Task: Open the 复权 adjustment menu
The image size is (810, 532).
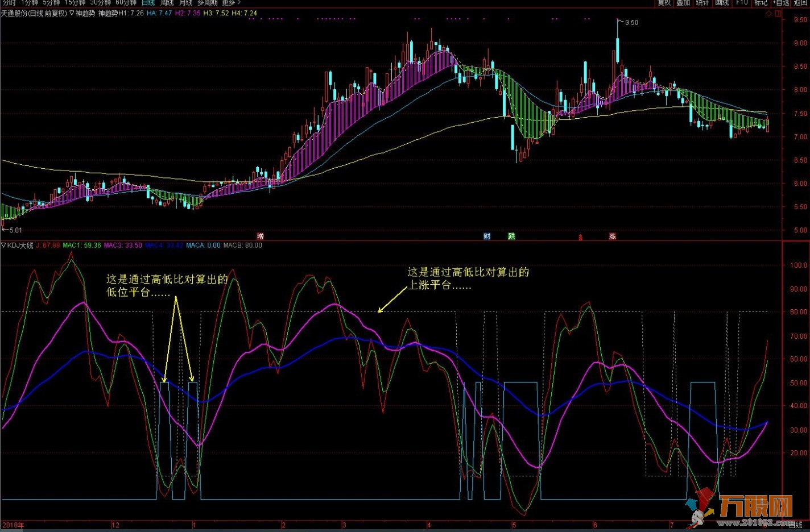Action: tap(664, 3)
